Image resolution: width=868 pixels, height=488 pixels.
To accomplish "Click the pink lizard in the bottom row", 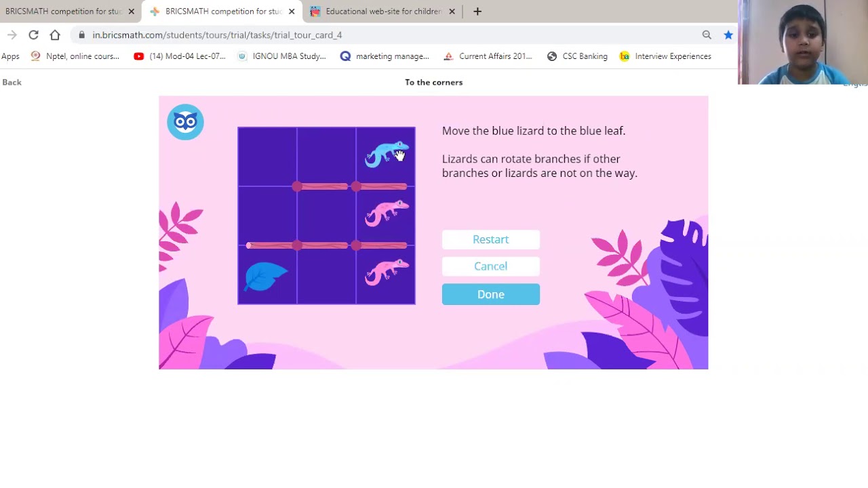I will (x=387, y=272).
